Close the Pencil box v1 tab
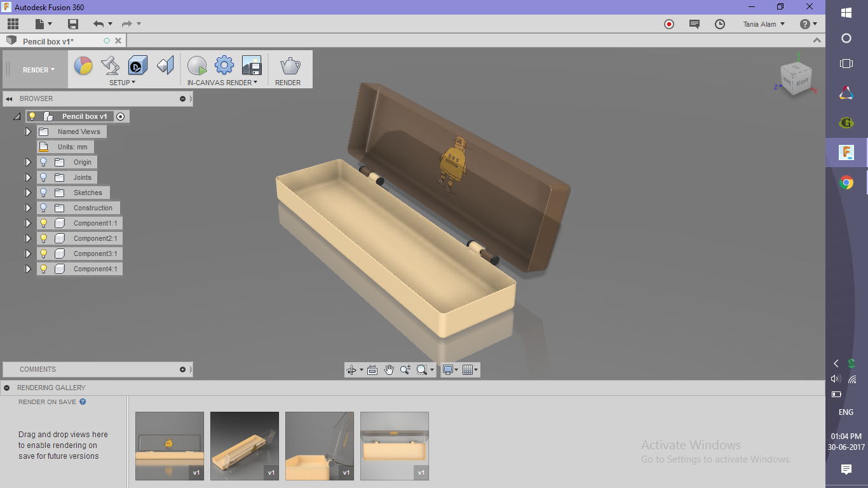Viewport: 868px width, 488px height. tap(118, 41)
